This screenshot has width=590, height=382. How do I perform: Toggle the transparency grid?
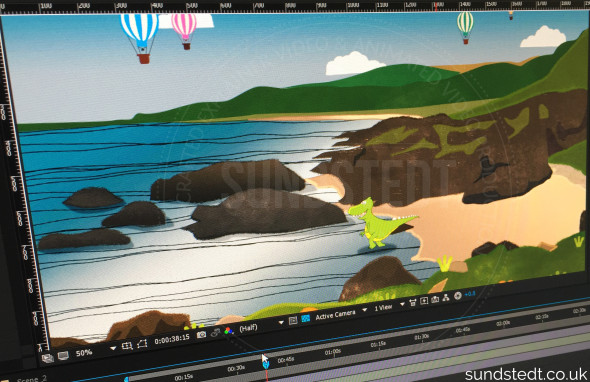point(305,319)
